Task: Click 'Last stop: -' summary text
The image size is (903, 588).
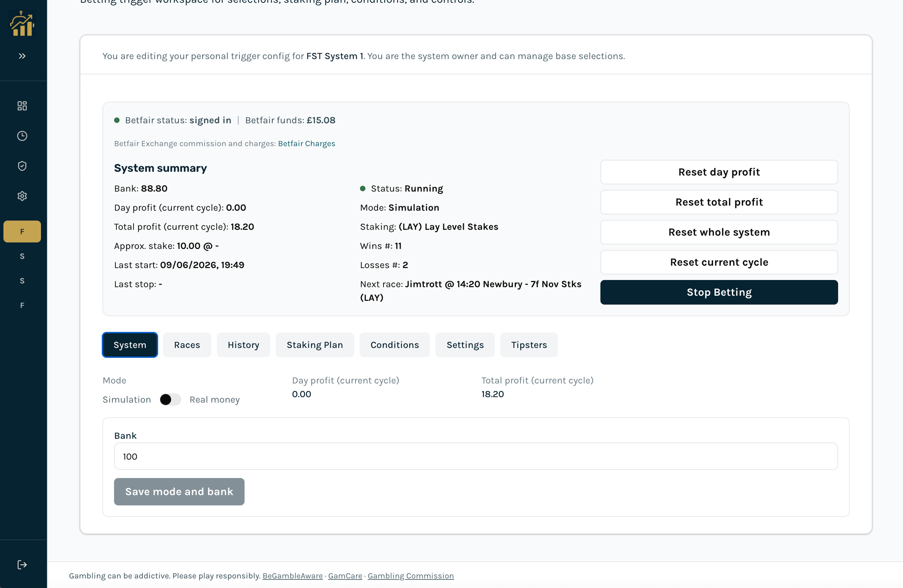Action: [138, 284]
